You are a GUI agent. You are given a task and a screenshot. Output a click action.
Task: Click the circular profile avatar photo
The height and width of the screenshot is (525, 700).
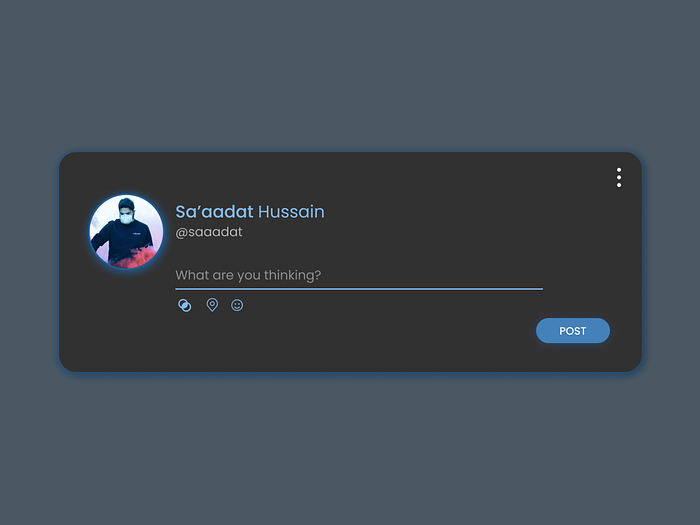(126, 231)
